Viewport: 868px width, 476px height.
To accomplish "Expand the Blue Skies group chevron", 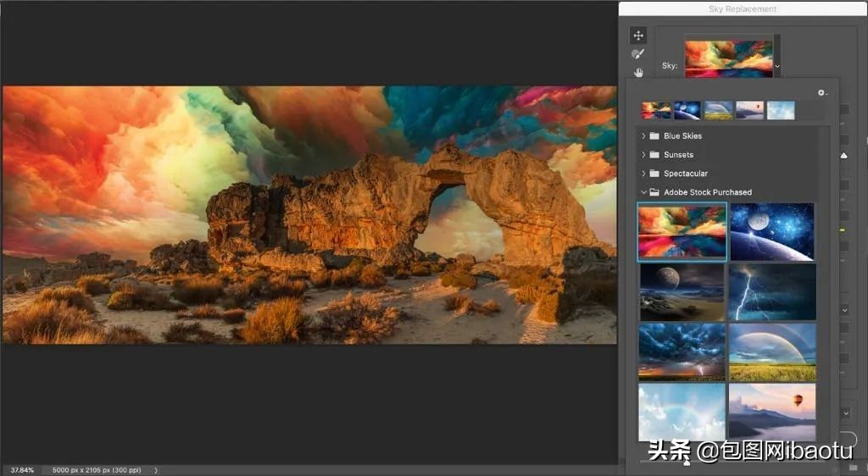I will pos(643,136).
